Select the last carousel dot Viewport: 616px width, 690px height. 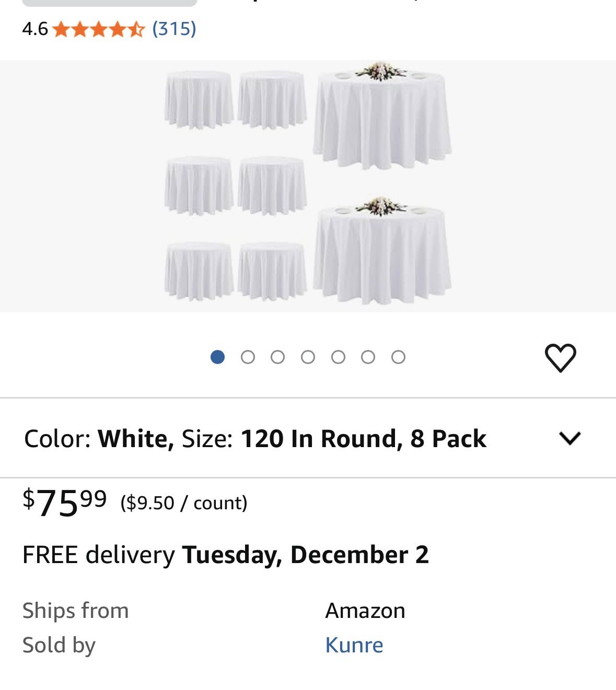pyautogui.click(x=398, y=357)
